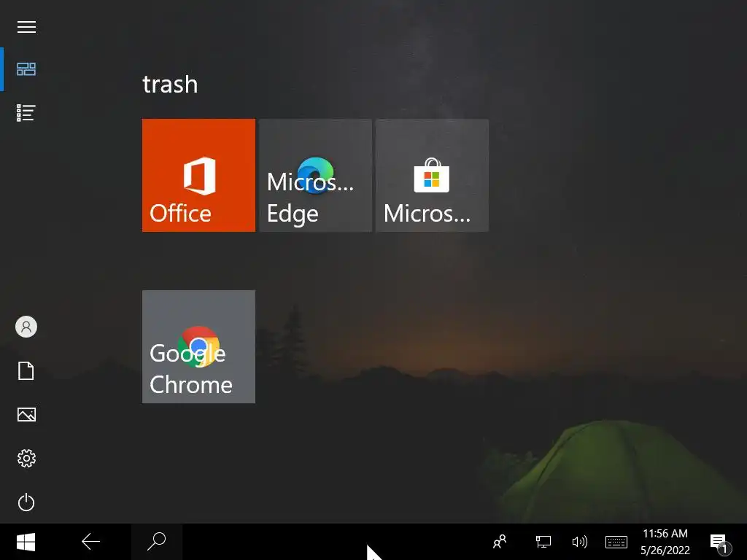
Task: Launch Microsoft Edge tile
Action: click(315, 175)
